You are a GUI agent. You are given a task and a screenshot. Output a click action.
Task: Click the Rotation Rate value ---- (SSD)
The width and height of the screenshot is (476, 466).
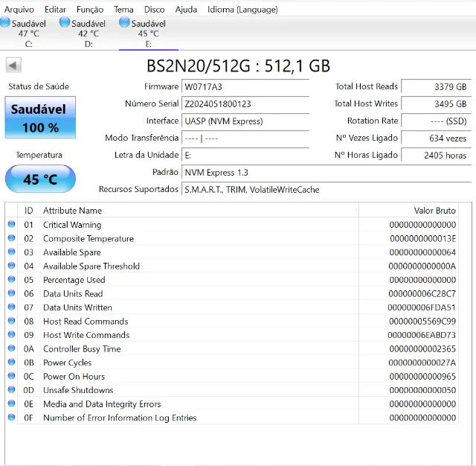437,121
